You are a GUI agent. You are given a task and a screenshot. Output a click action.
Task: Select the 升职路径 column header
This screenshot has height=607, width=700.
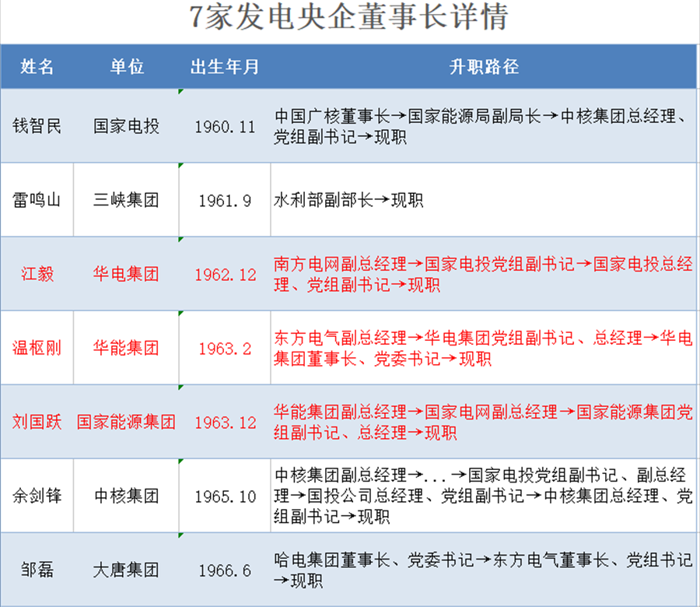pyautogui.click(x=484, y=67)
